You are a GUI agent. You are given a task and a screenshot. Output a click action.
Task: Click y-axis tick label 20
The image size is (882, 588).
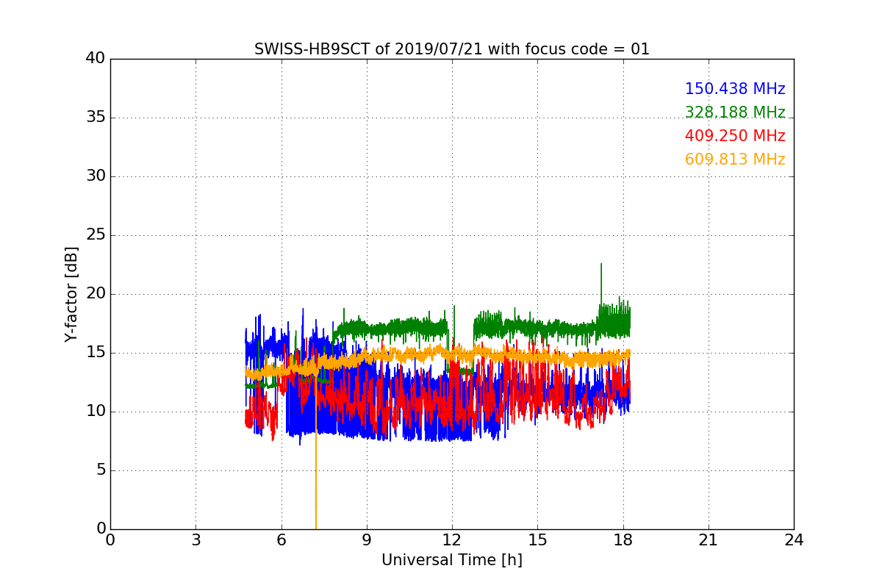point(96,294)
